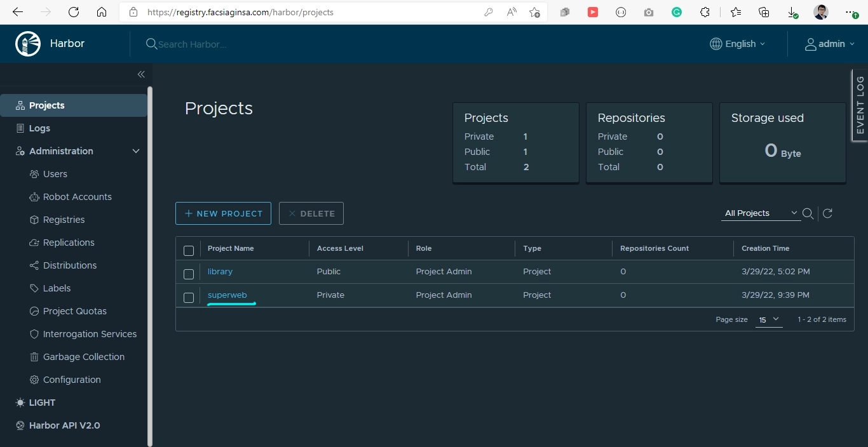Collapse the sidebar with double-chevron icon

pyautogui.click(x=141, y=74)
